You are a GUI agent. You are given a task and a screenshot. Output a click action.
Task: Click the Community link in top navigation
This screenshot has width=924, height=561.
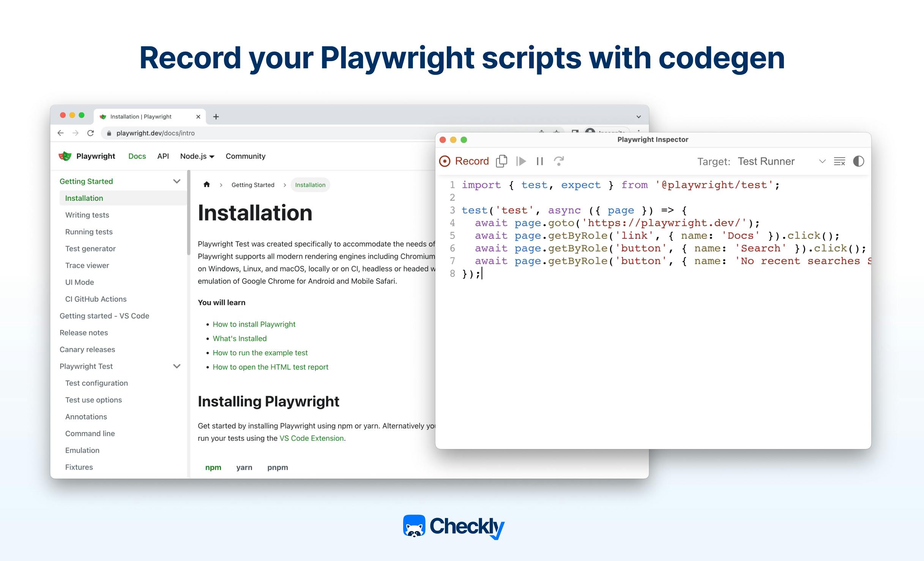(245, 156)
